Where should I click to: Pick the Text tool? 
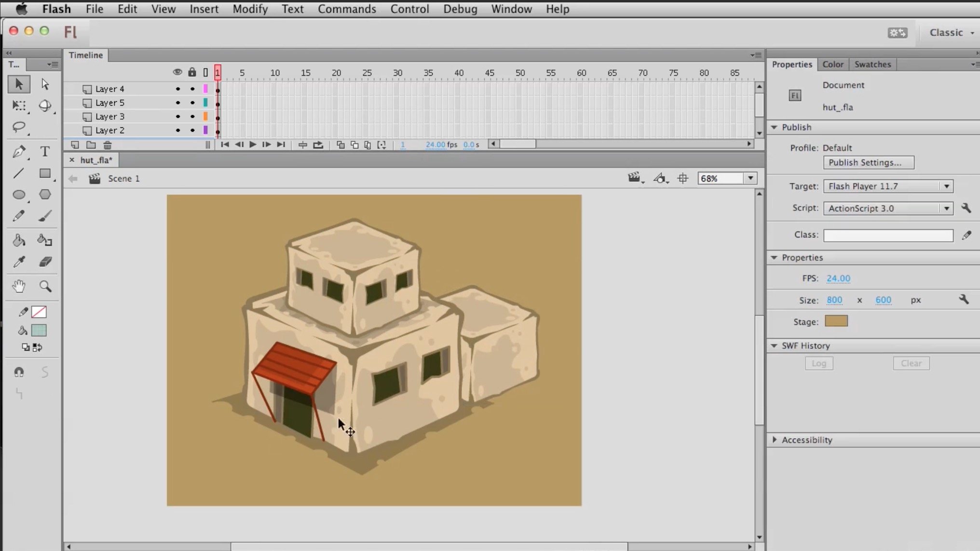click(45, 152)
